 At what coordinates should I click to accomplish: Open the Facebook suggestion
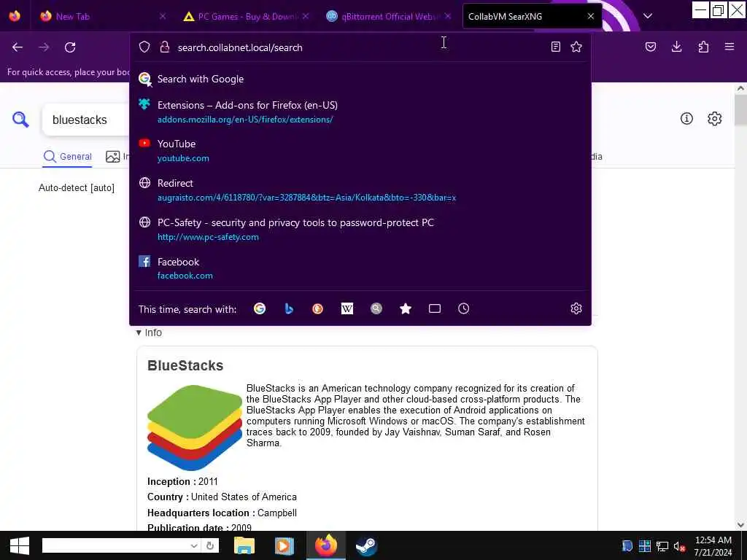[360, 268]
